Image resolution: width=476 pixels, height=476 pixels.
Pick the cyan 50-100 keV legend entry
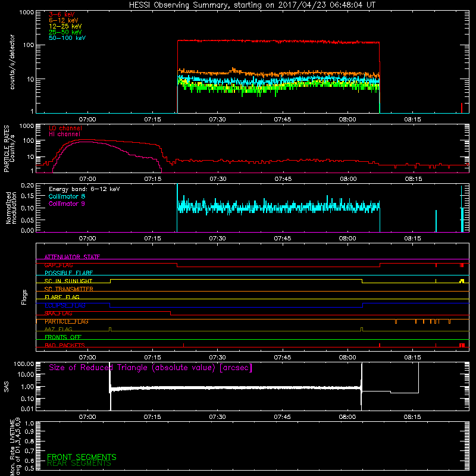tap(67, 38)
